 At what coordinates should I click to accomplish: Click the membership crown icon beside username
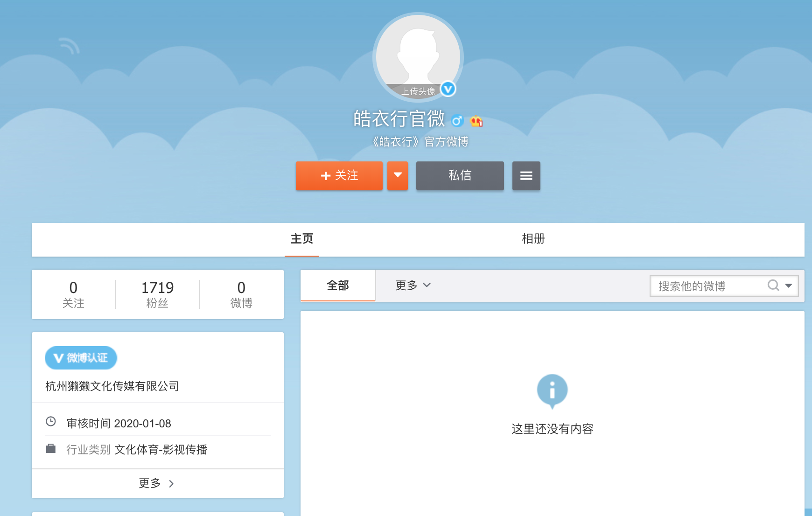point(476,121)
